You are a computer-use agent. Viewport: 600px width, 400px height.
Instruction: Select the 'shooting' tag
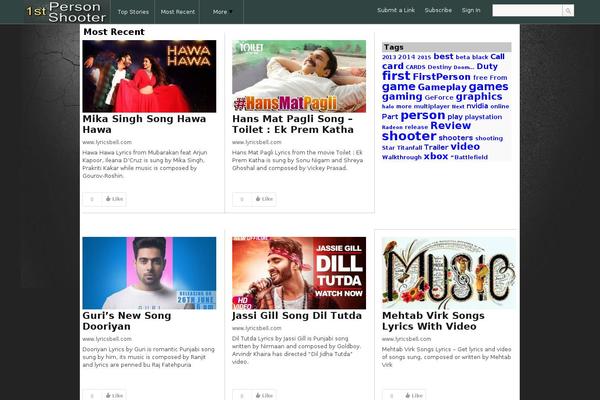(489, 138)
